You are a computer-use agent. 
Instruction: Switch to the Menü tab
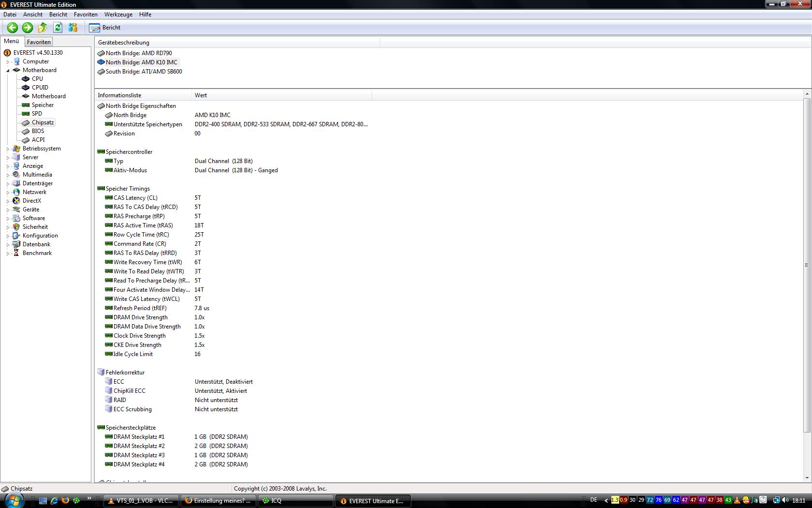12,42
